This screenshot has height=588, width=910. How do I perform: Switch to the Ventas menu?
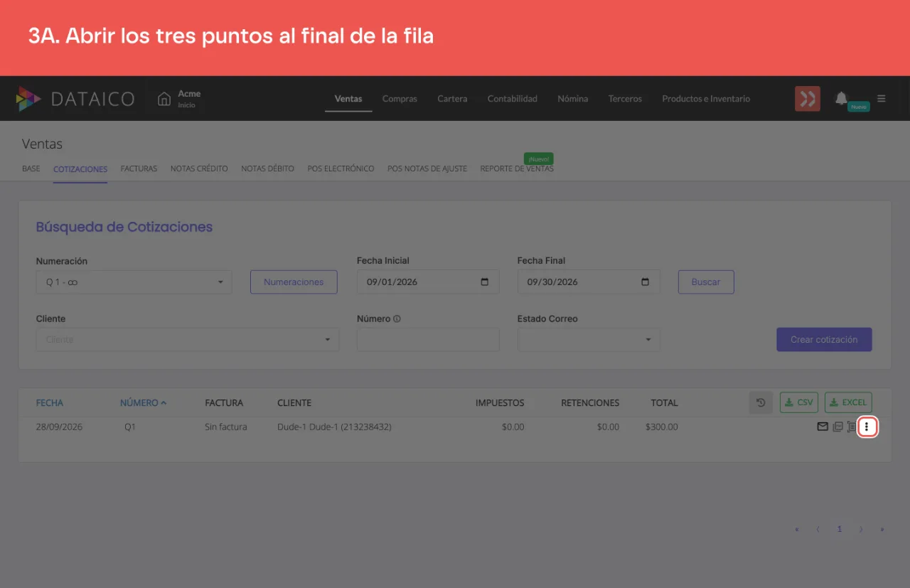(348, 99)
